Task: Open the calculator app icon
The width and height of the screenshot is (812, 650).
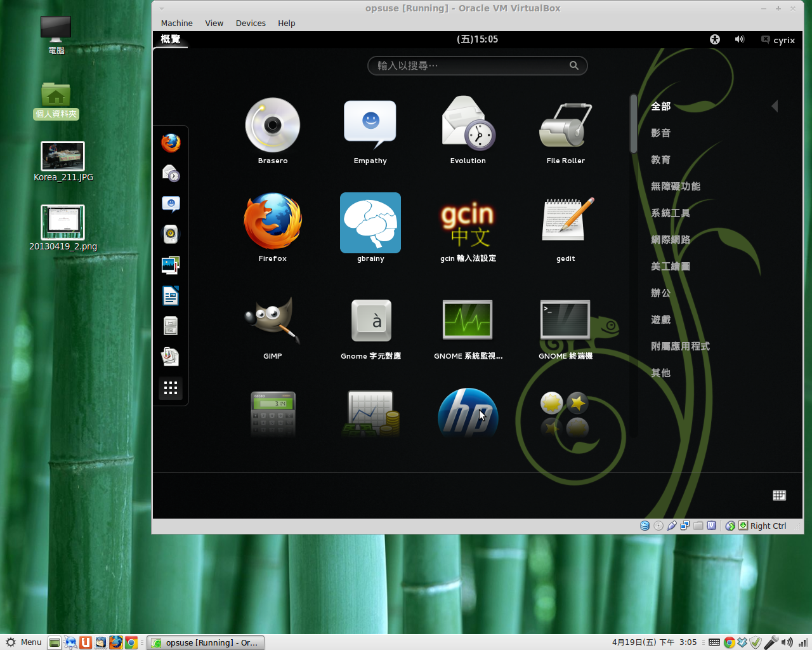Action: (x=273, y=413)
